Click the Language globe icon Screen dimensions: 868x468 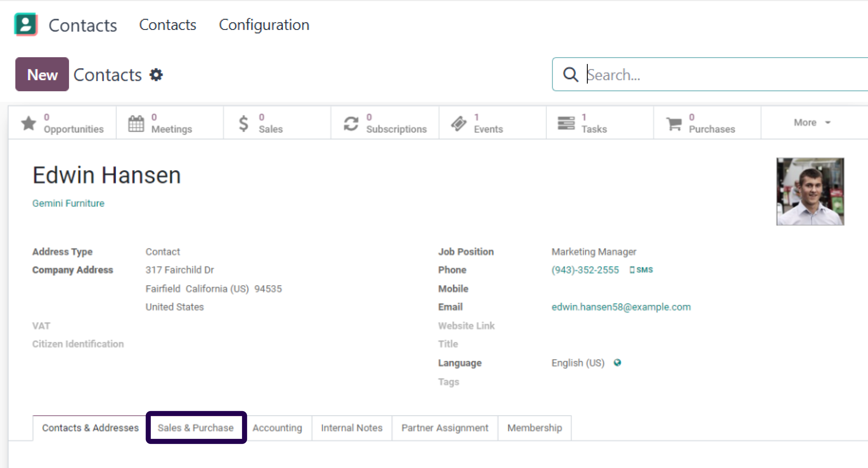617,363
